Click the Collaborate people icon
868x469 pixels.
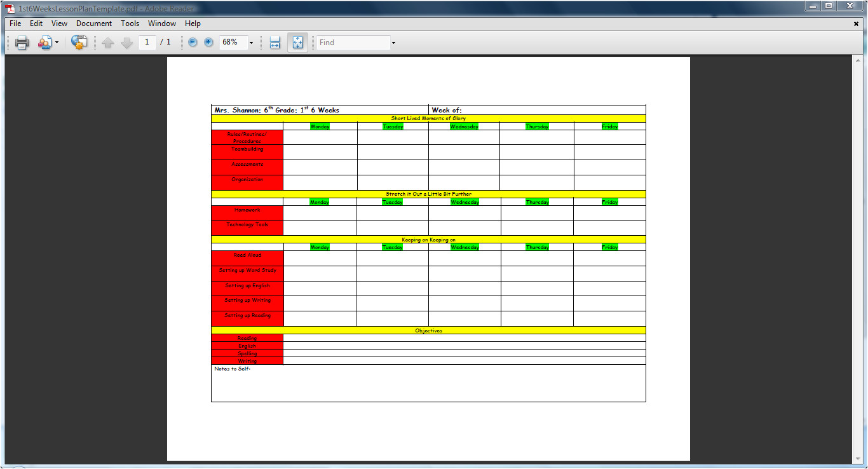click(44, 43)
